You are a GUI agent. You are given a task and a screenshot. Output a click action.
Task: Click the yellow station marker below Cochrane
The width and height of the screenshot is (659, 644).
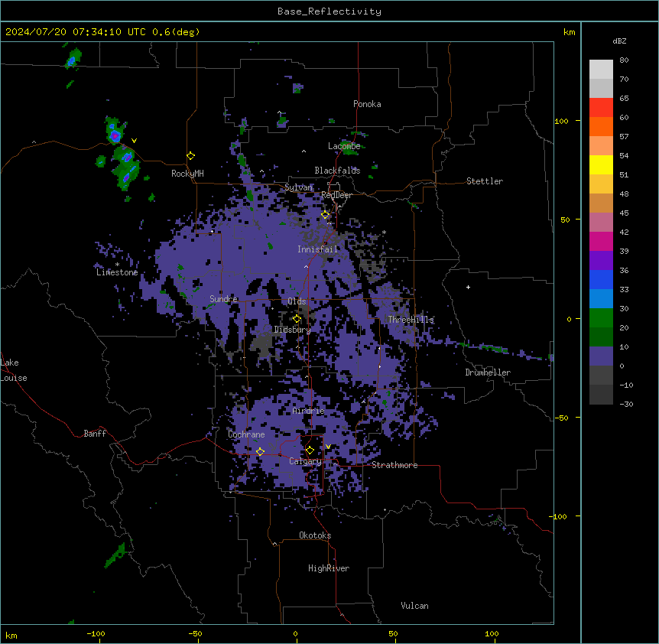click(x=260, y=451)
